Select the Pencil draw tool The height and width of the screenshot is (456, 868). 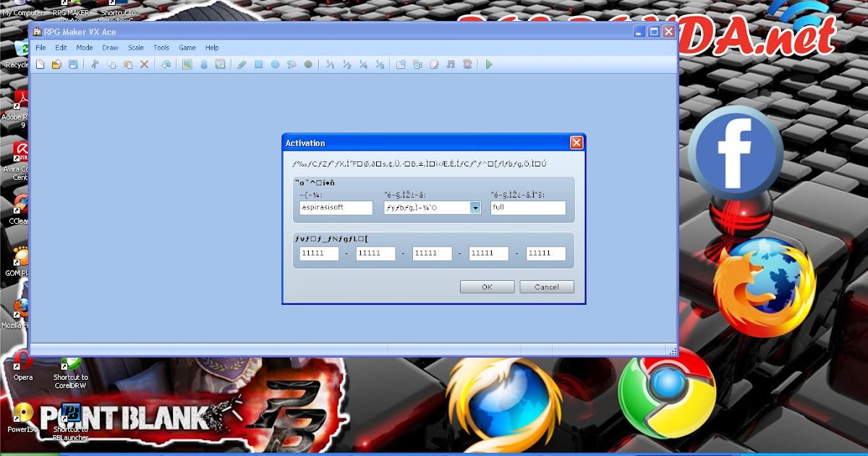(x=242, y=64)
